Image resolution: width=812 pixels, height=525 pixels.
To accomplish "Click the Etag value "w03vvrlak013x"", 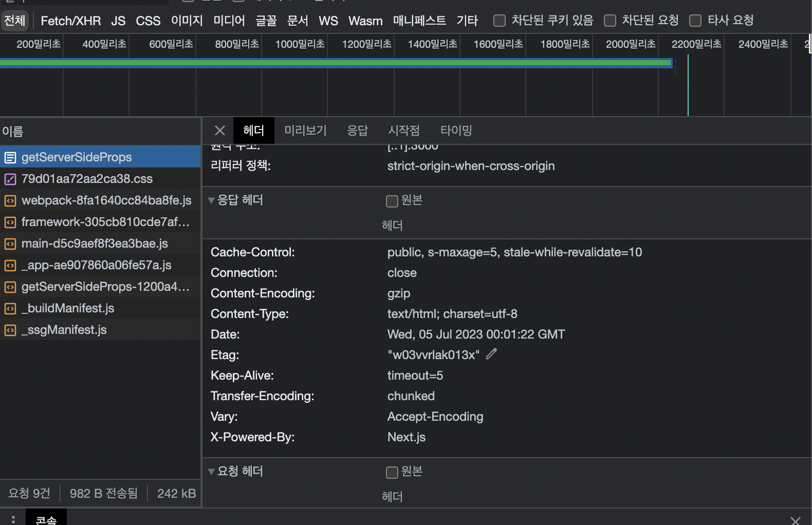I will click(x=433, y=355).
